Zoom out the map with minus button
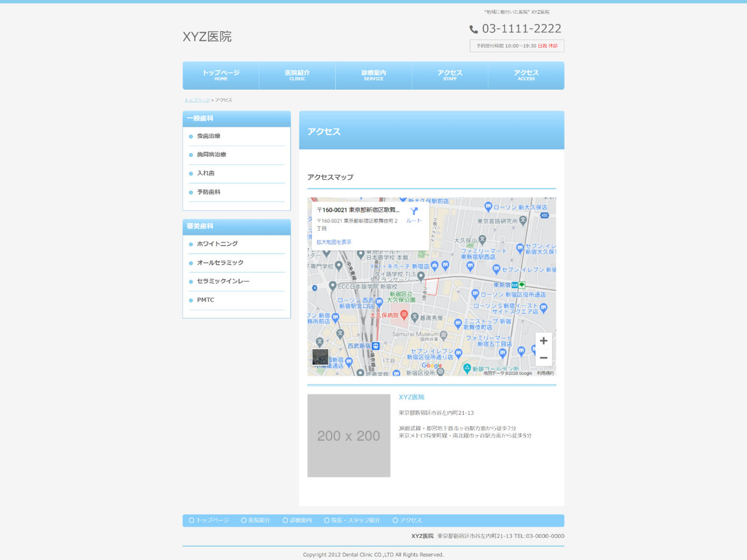 [543, 358]
